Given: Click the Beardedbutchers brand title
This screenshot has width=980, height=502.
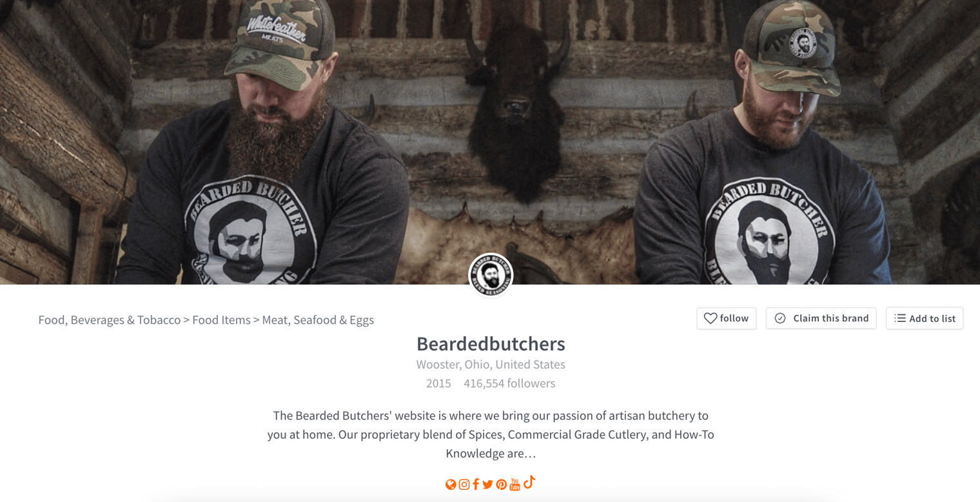Looking at the screenshot, I should [491, 343].
